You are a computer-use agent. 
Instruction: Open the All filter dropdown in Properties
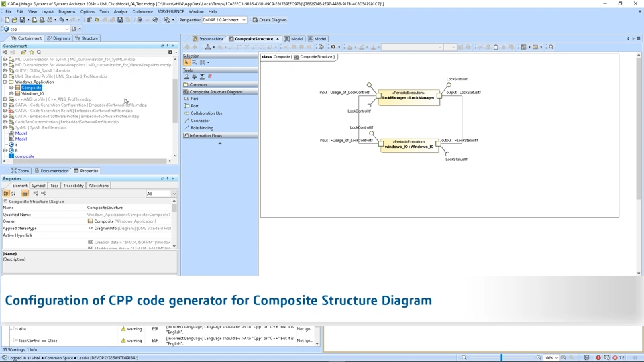(162, 194)
